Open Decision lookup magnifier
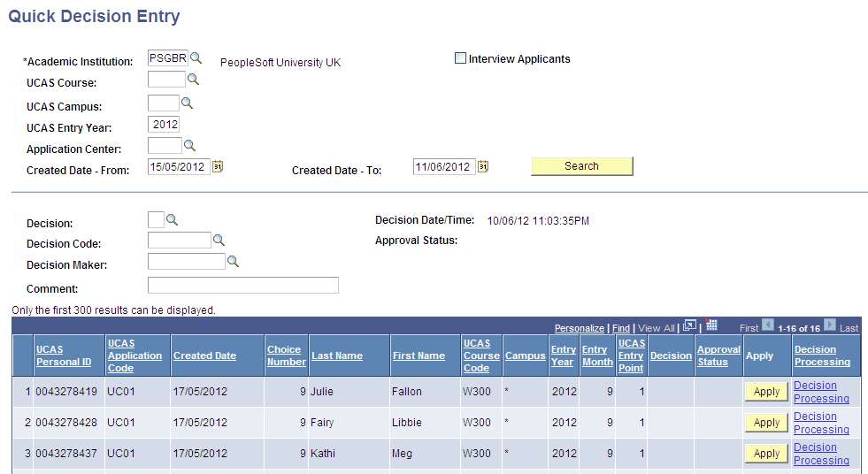This screenshot has width=868, height=474. (x=173, y=219)
